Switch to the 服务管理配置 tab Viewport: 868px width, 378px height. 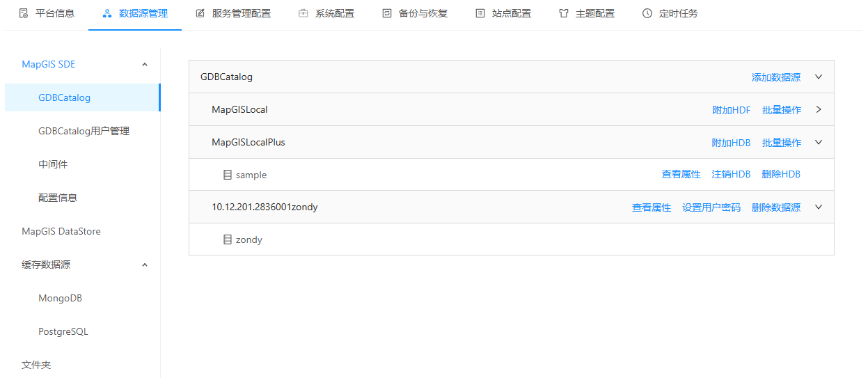233,13
